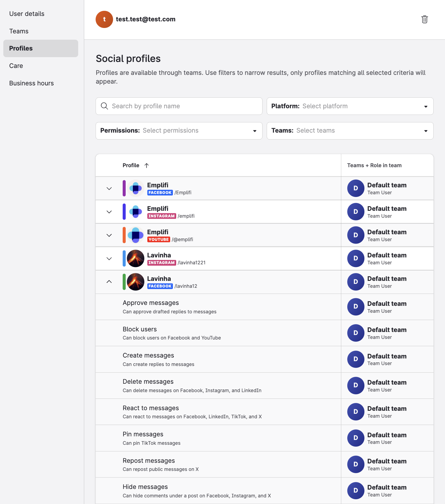Screen dimensions: 445x504
Task: Click Default team avatar in Approve messages row
Action: tap(356, 307)
